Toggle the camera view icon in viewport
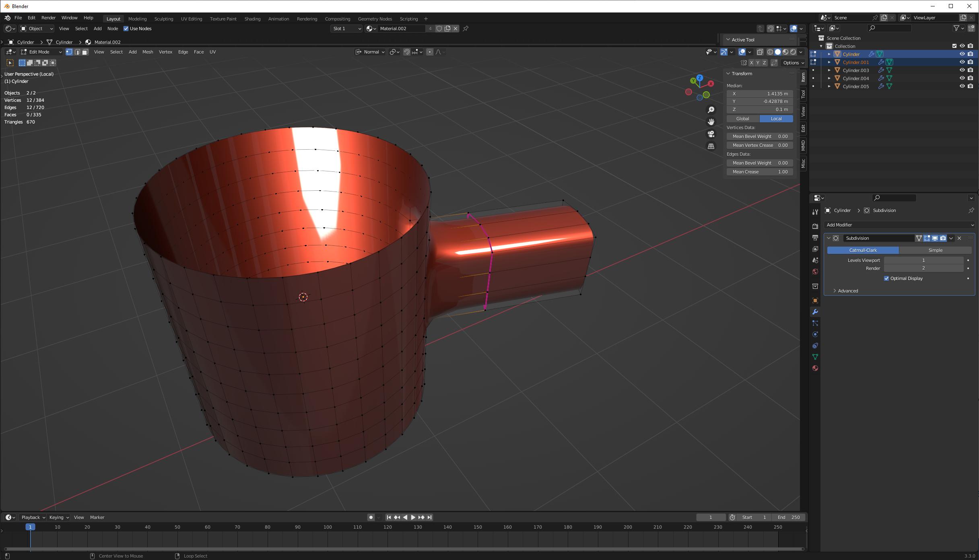This screenshot has width=979, height=560. (x=711, y=134)
